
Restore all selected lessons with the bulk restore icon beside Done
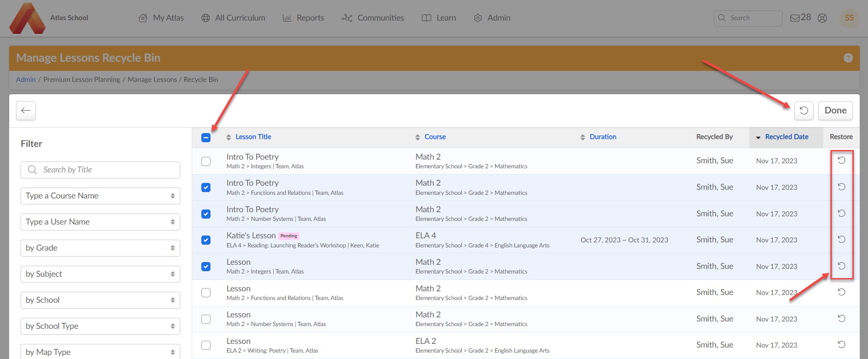[803, 111]
